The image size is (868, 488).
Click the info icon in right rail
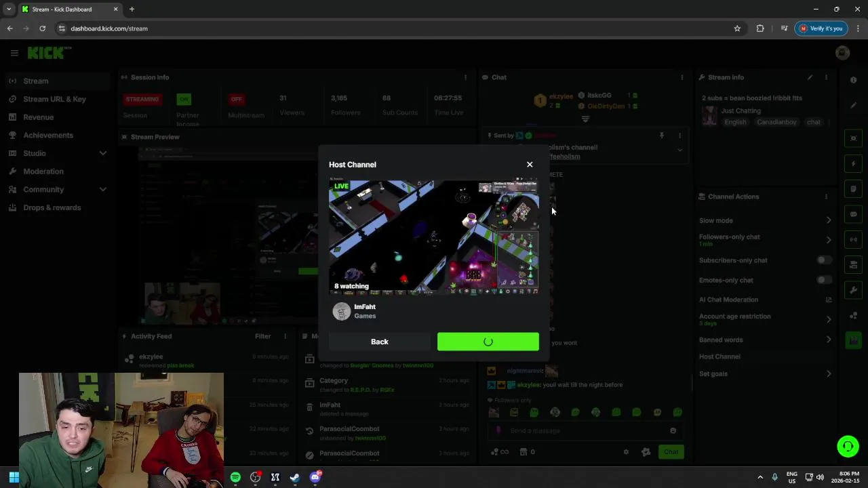tap(853, 80)
